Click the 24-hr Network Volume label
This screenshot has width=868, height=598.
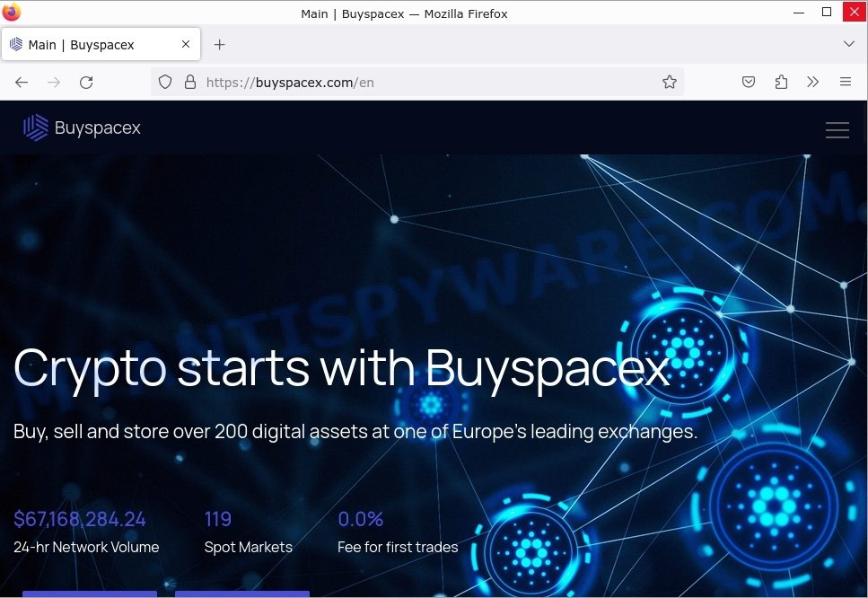tap(86, 547)
